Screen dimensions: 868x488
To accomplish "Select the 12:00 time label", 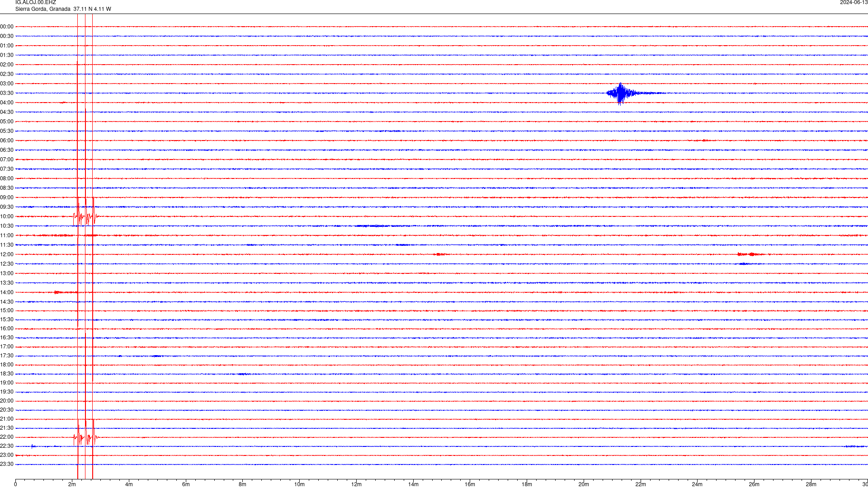I will pos(7,254).
